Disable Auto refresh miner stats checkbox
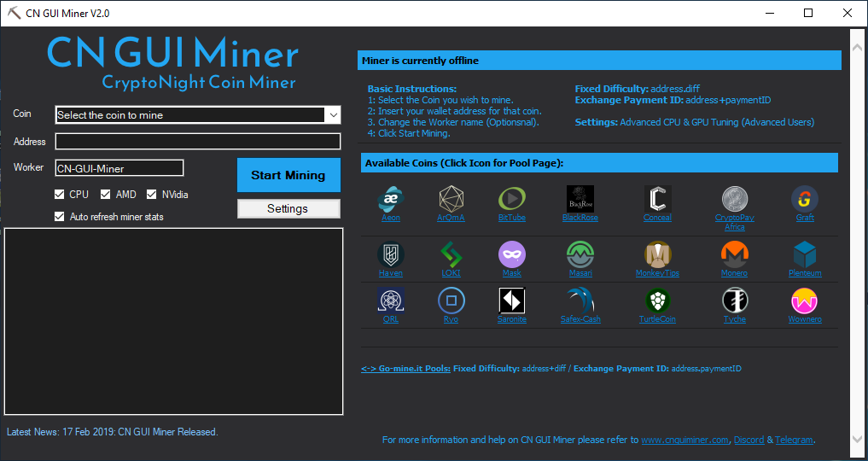 [59, 217]
